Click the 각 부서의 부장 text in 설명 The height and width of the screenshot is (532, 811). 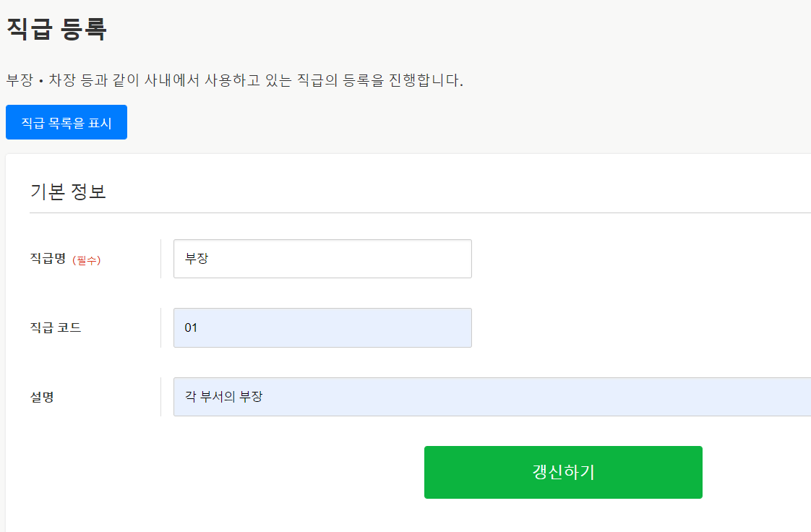pos(223,397)
